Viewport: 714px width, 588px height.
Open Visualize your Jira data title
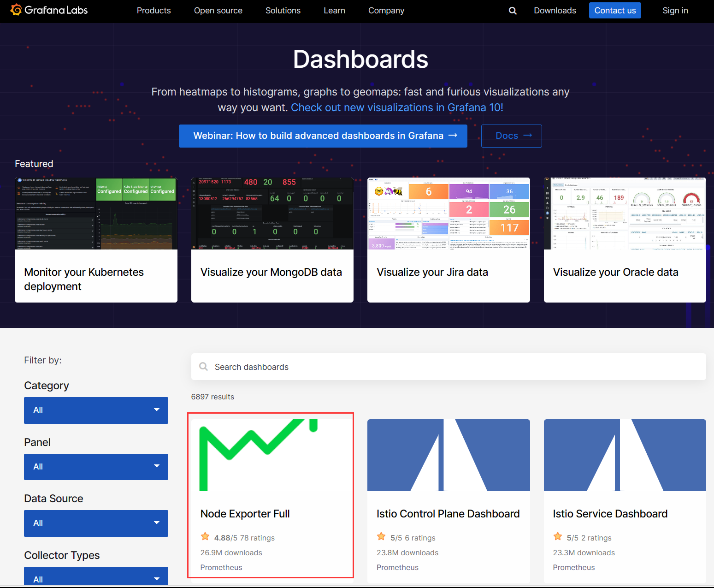pos(432,272)
